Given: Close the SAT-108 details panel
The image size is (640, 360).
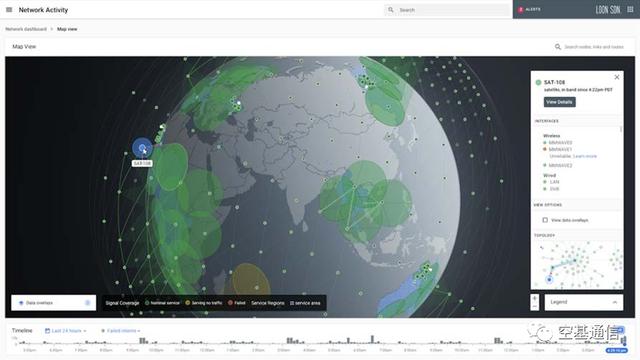Looking at the screenshot, I should [617, 77].
